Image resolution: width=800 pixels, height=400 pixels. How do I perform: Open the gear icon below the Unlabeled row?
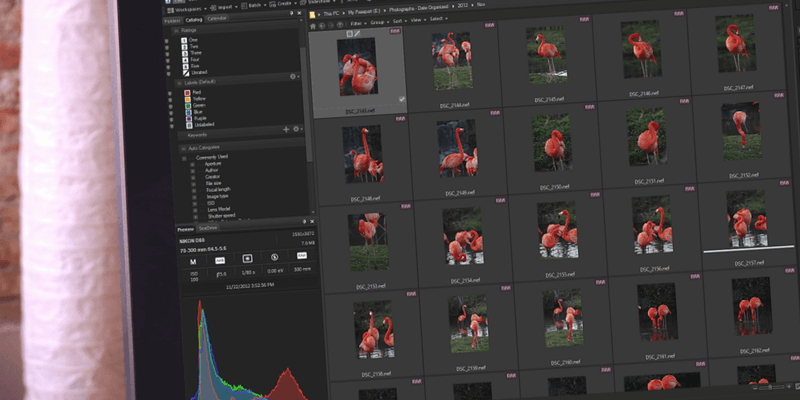pos(295,129)
